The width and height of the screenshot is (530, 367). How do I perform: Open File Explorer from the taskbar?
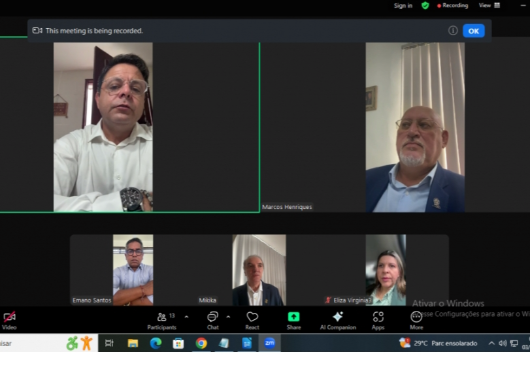(x=132, y=343)
